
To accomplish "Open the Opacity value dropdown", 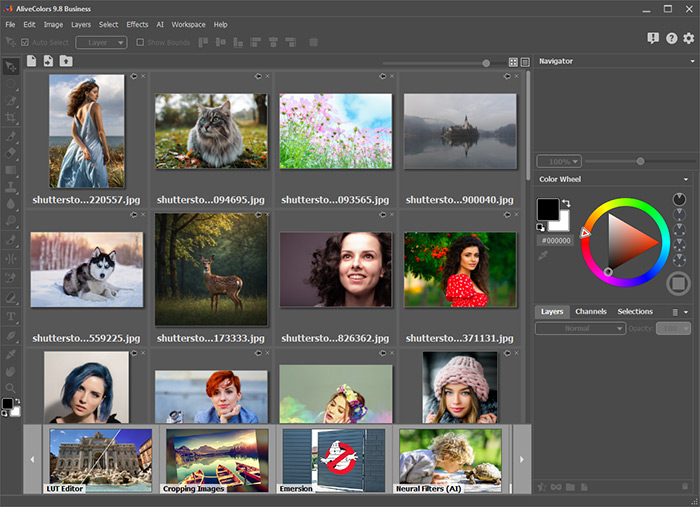I will pyautogui.click(x=674, y=328).
